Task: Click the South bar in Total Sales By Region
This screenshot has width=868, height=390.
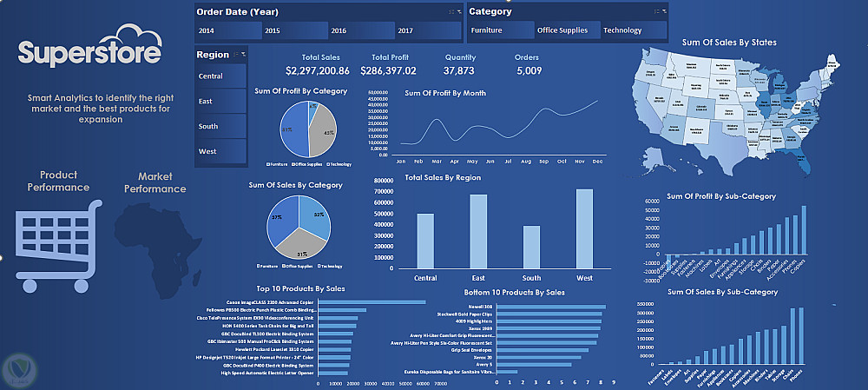Action: [531, 247]
